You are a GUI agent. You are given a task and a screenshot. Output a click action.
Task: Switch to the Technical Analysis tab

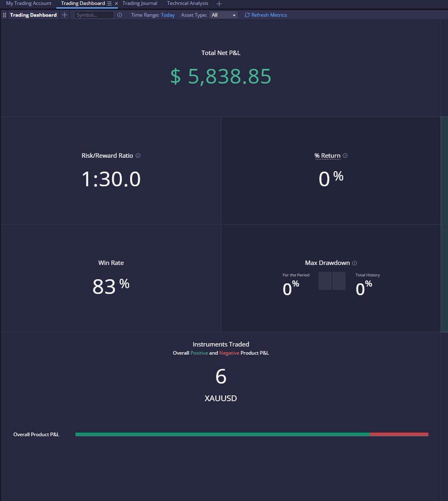pyautogui.click(x=187, y=3)
